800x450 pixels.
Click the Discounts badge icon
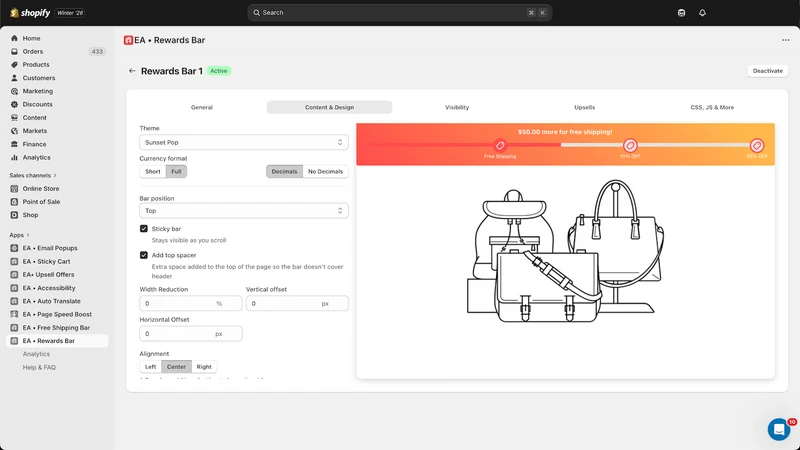[14, 104]
